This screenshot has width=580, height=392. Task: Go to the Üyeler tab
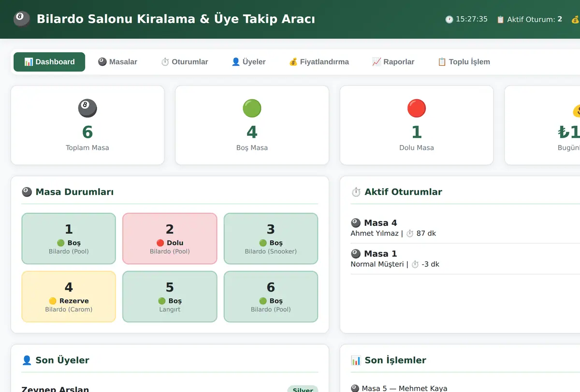tap(248, 62)
